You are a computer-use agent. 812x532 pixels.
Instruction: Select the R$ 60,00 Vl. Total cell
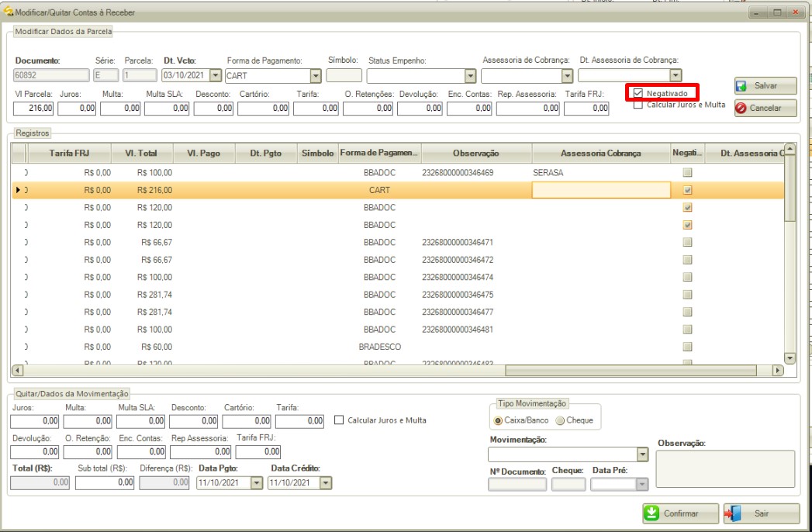click(x=142, y=347)
